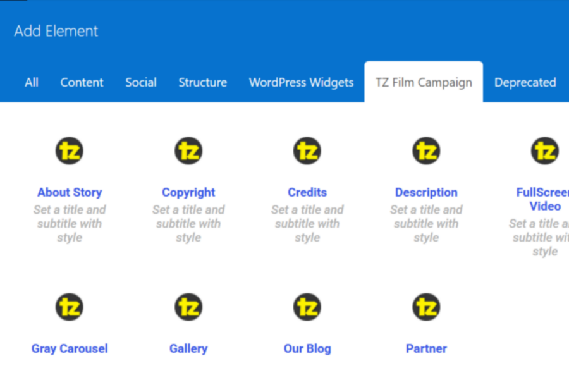The width and height of the screenshot is (569, 392).
Task: Add the Copyright element
Action: click(188, 192)
